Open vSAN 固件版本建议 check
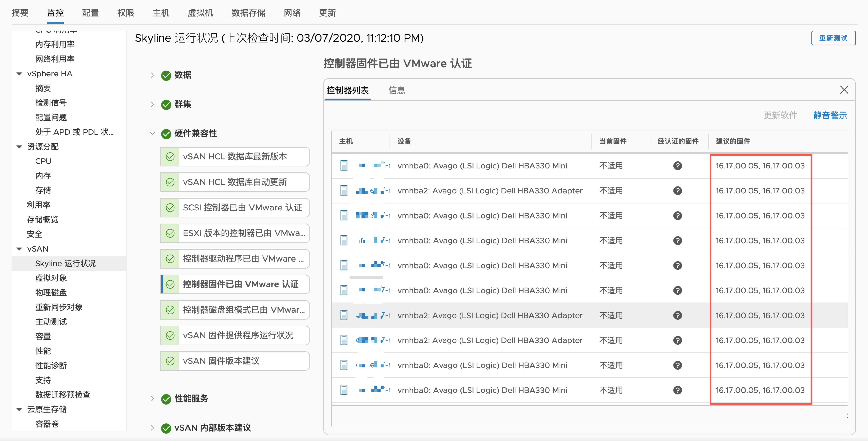This screenshot has height=441, width=868. coord(235,361)
